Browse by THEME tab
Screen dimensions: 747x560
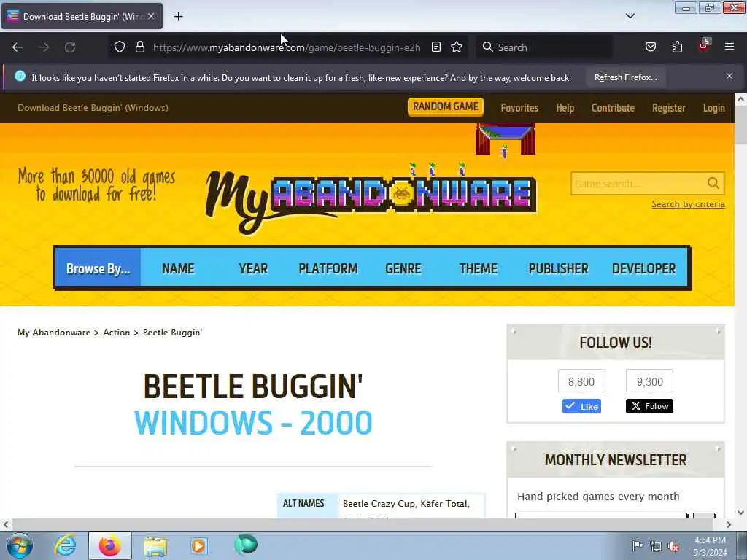(478, 268)
